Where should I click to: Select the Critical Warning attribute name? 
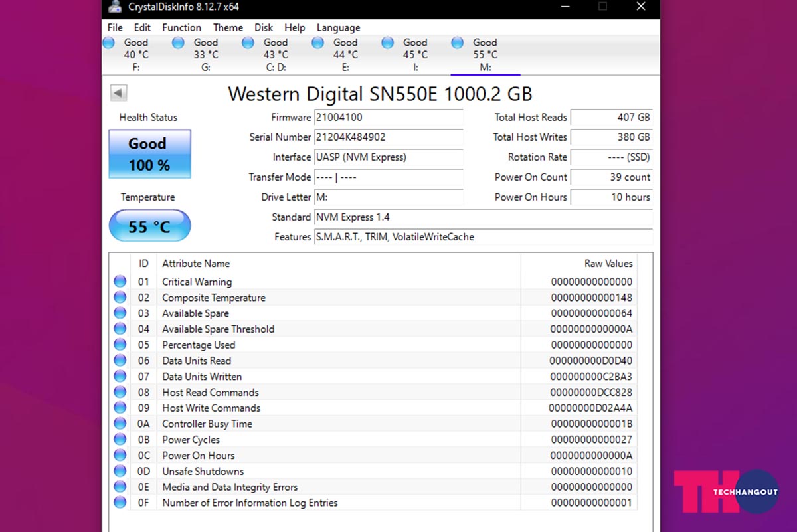point(197,282)
